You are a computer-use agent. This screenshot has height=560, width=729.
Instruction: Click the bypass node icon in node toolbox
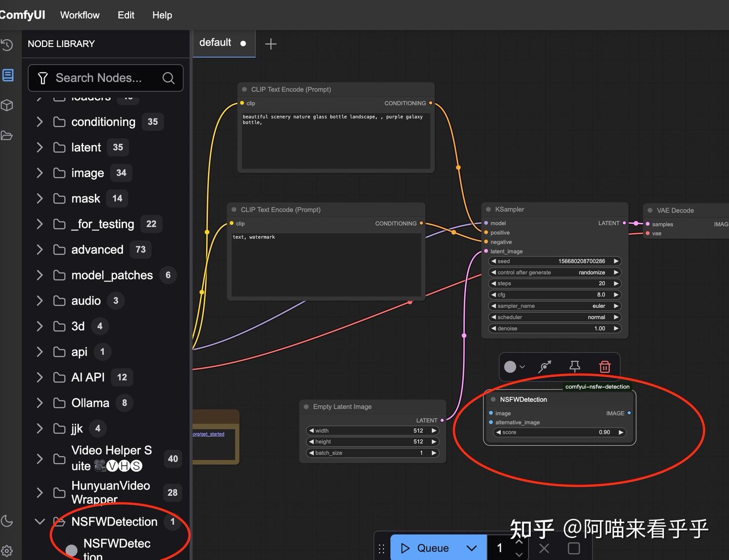tap(545, 367)
